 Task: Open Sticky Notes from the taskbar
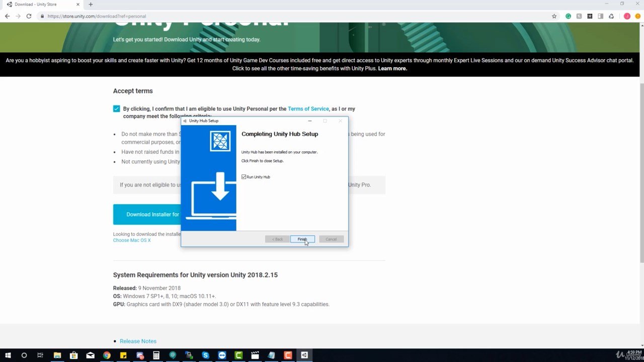click(x=123, y=355)
